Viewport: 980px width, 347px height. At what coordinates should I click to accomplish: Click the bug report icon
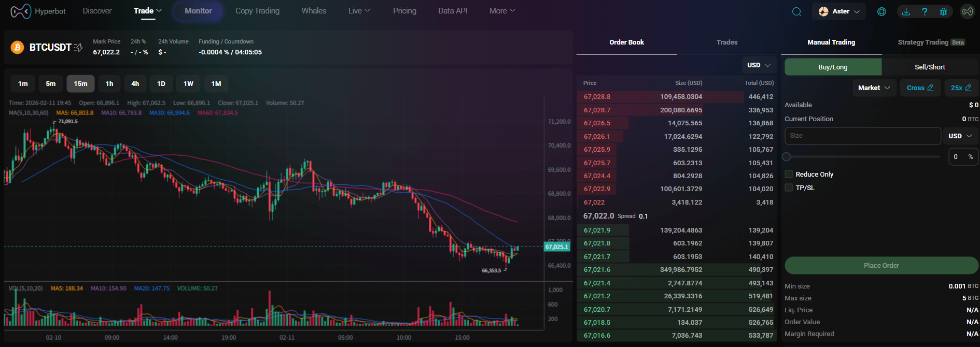pyautogui.click(x=943, y=11)
